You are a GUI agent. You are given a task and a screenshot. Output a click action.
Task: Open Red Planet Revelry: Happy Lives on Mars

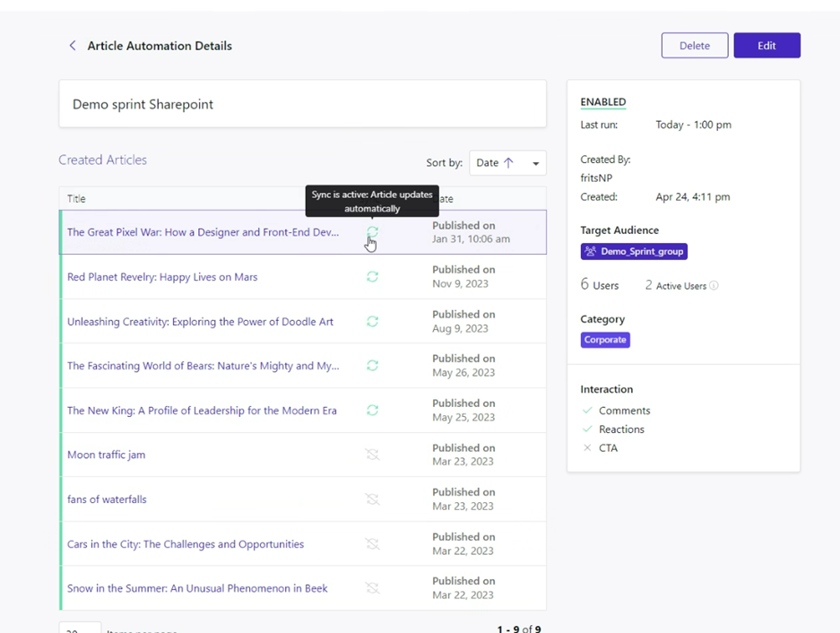click(162, 277)
